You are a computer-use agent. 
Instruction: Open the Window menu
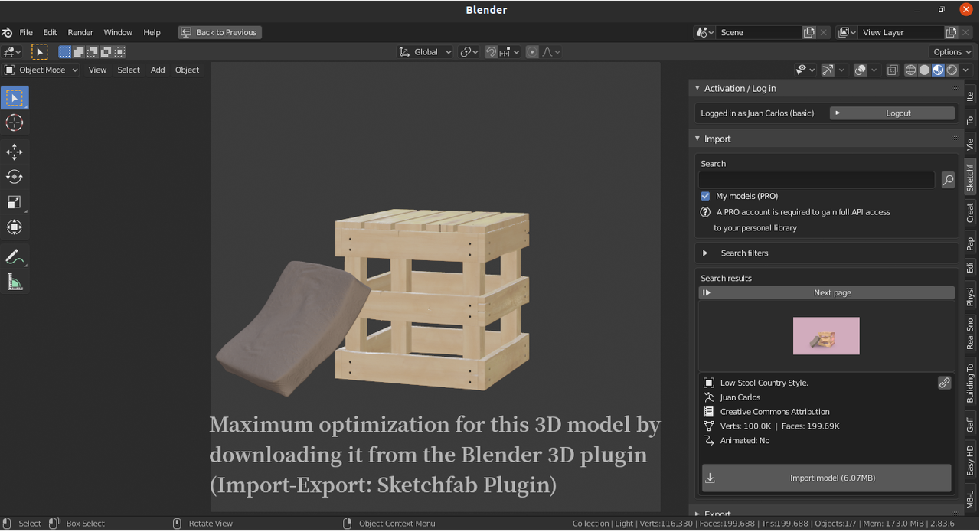(x=118, y=32)
